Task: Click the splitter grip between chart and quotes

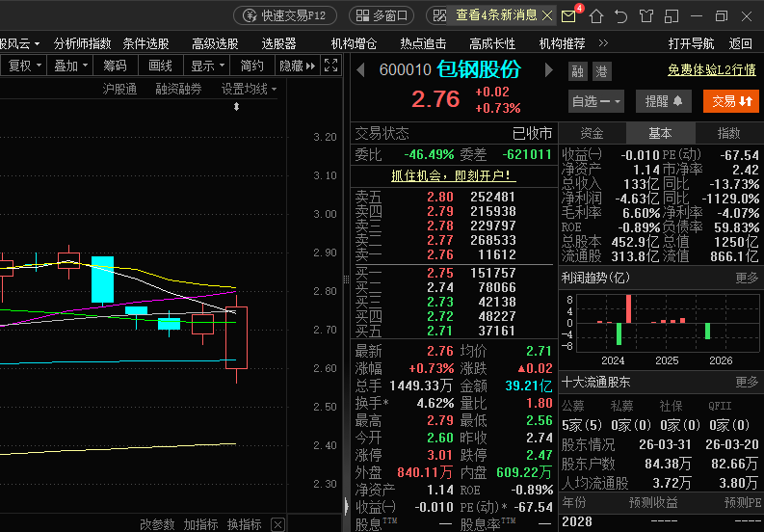Action: 347,279
